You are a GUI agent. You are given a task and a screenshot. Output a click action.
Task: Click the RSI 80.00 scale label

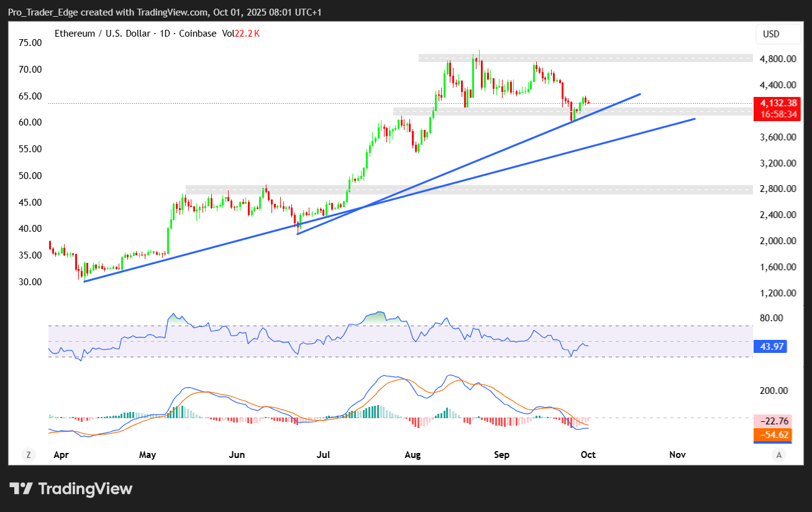pyautogui.click(x=770, y=318)
